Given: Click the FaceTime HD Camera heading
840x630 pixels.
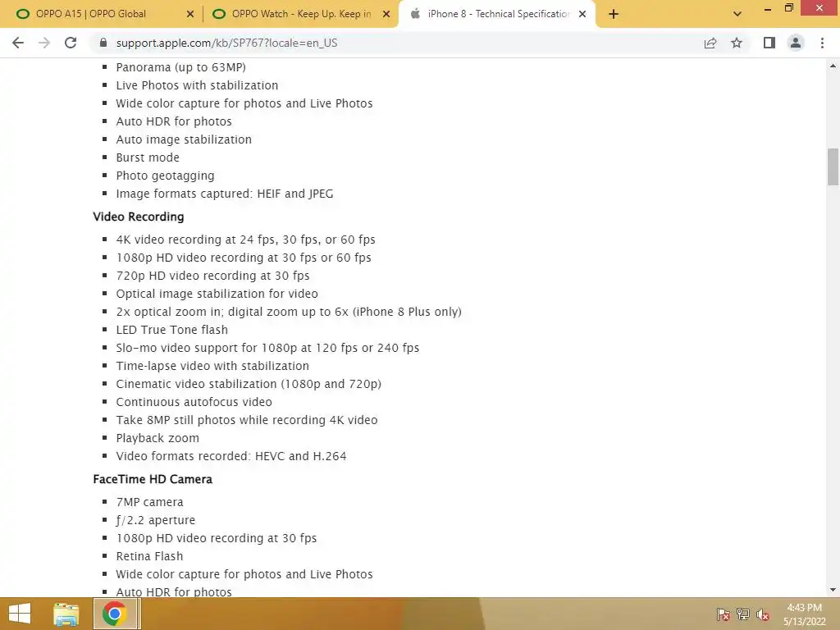Looking at the screenshot, I should (x=153, y=479).
